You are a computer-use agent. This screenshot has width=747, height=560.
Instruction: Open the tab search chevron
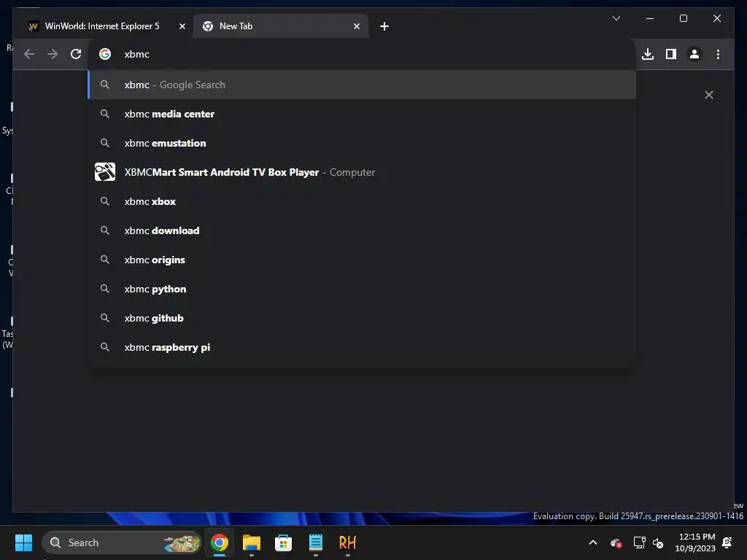[x=616, y=18]
